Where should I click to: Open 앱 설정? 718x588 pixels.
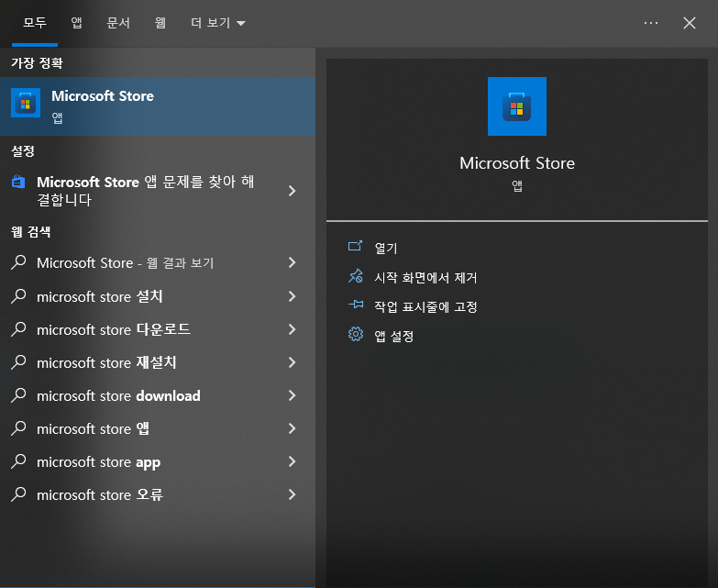393,336
